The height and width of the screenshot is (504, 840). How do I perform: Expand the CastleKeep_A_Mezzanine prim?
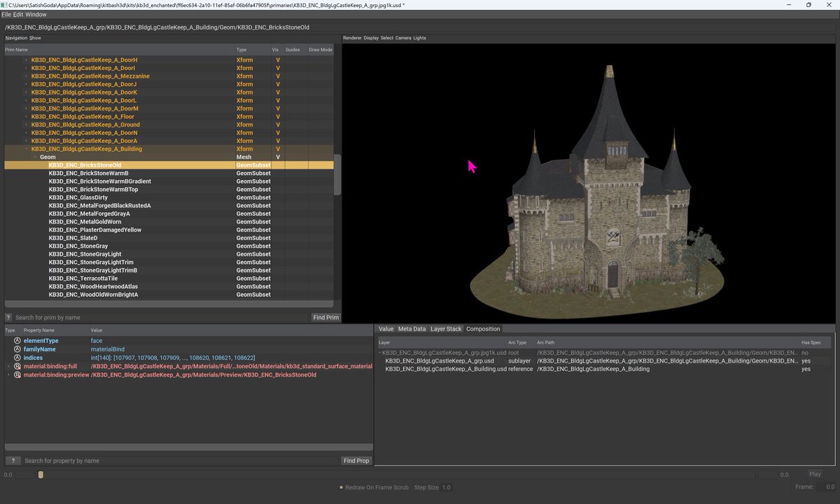point(27,76)
